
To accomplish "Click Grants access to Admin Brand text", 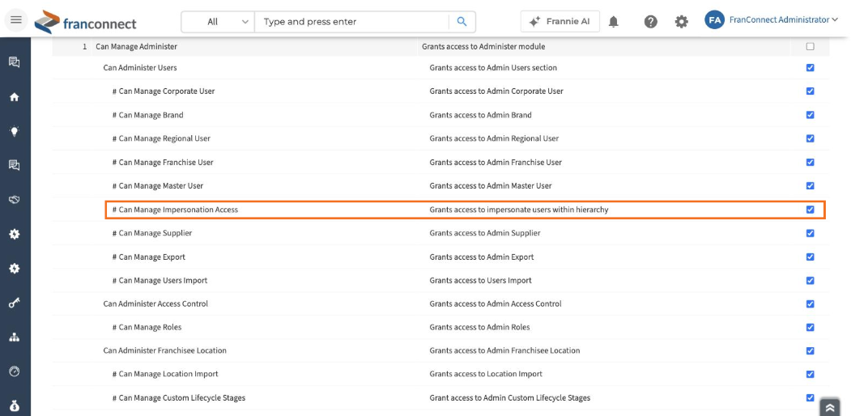I will tap(480, 115).
